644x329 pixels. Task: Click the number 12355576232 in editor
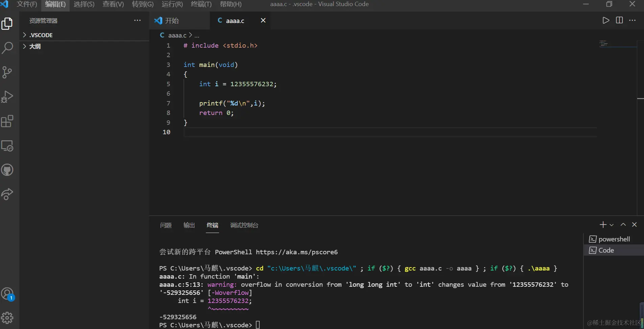coord(252,84)
